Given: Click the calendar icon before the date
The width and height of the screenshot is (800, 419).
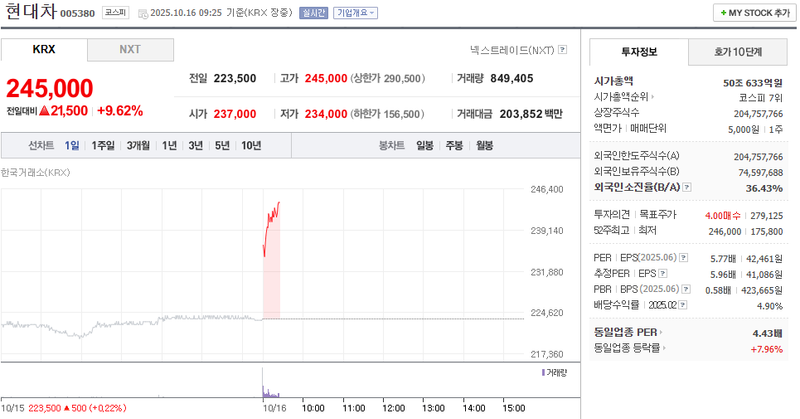Looking at the screenshot, I should click(x=144, y=14).
